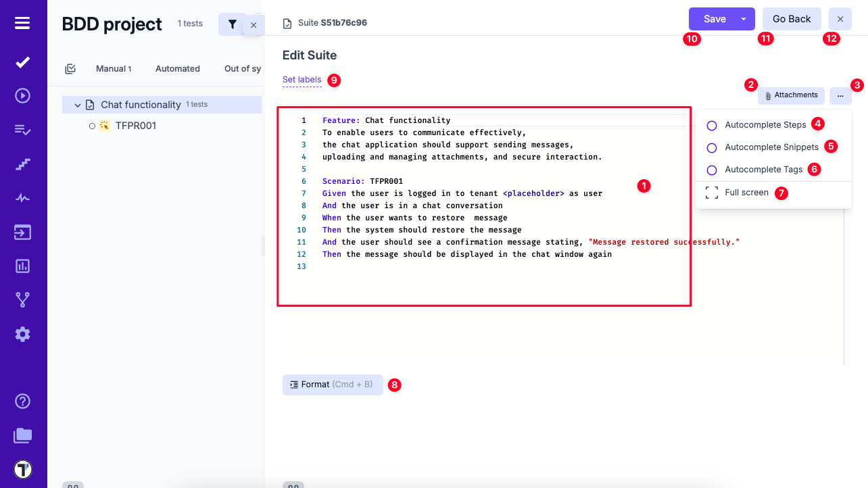
Task: Enable the Autocomplete Steps radio button
Action: click(x=711, y=124)
